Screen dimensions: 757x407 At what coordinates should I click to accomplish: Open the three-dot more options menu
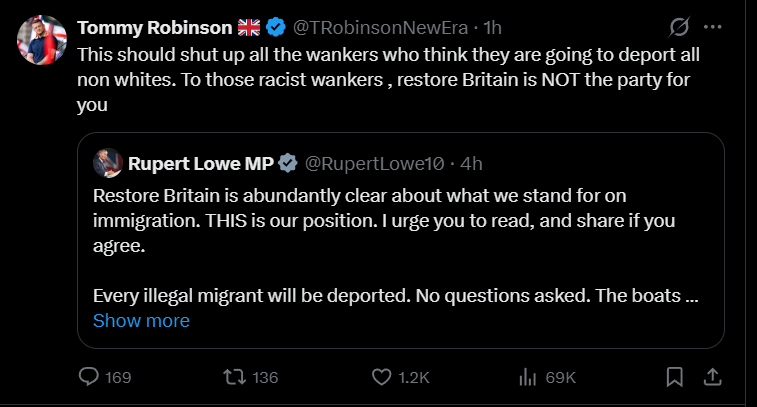(x=713, y=27)
